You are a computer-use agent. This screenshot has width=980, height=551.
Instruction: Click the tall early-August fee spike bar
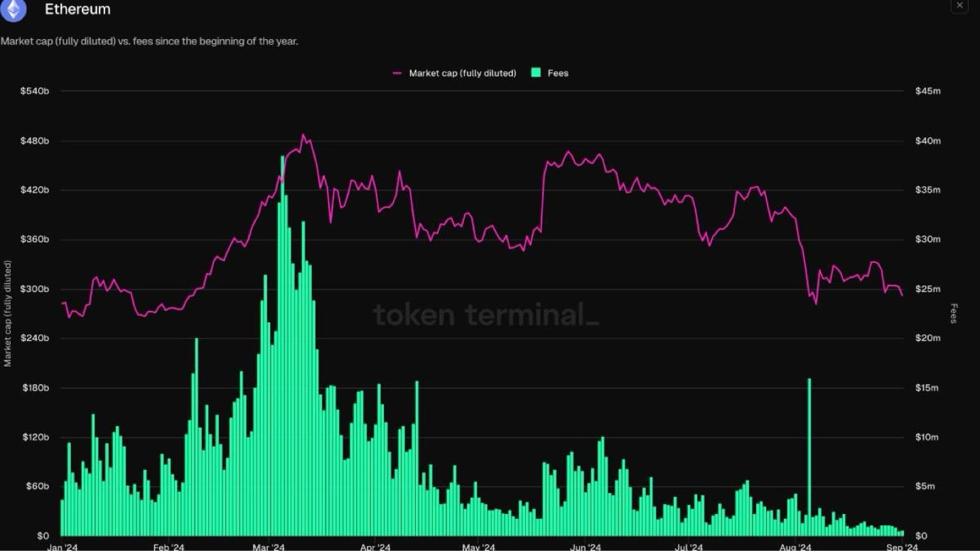point(809,457)
